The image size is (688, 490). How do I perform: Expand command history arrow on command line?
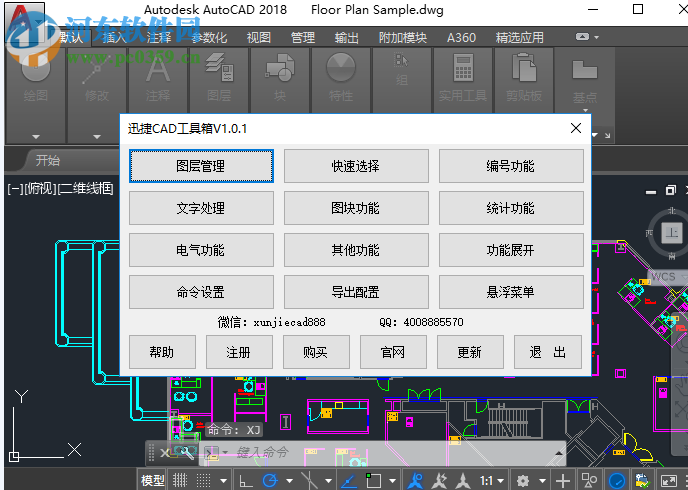coord(559,453)
